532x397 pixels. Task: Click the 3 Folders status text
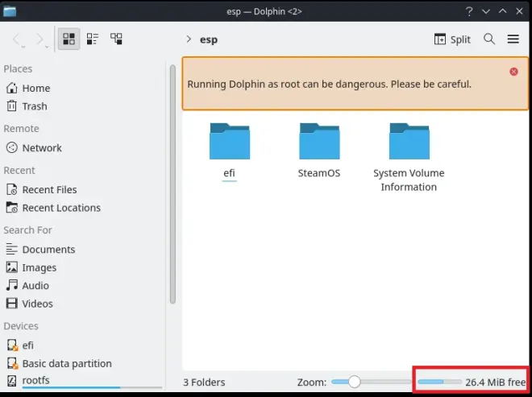click(x=204, y=383)
